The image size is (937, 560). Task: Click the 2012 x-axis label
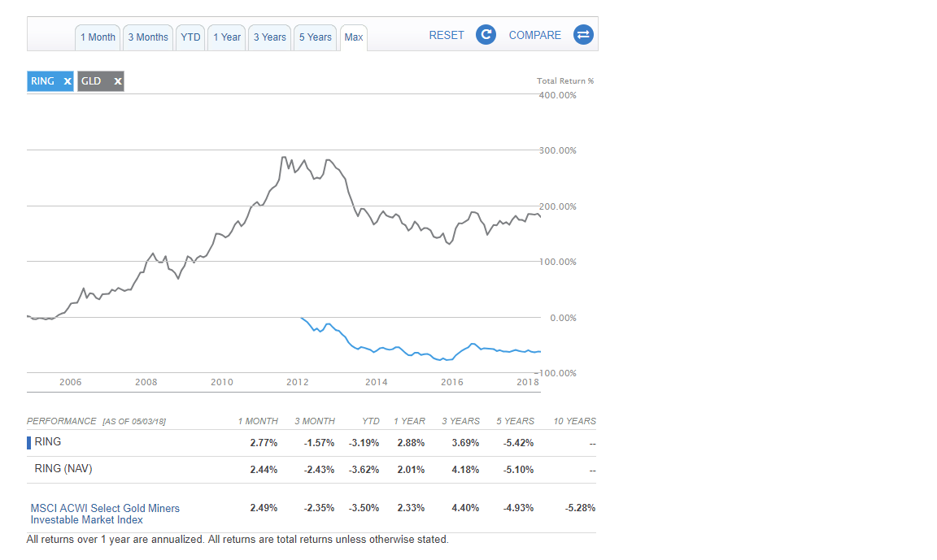[x=298, y=382]
